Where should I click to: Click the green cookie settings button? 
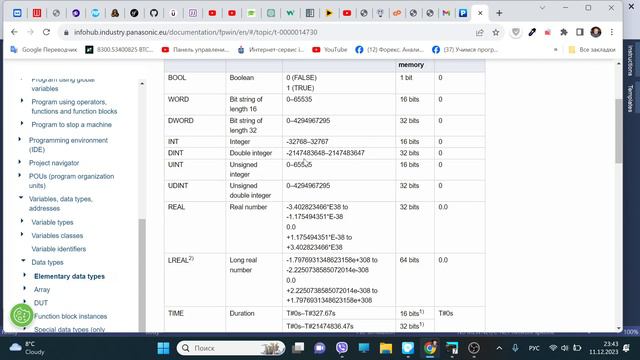pos(22,315)
